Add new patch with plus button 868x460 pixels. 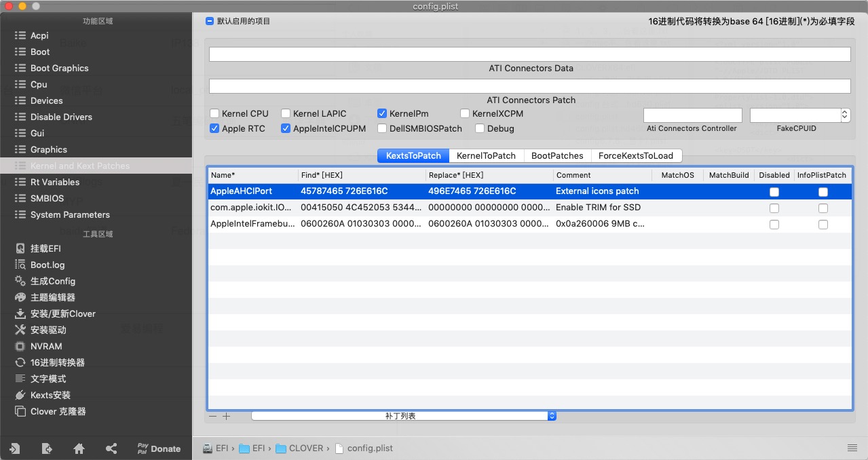(227, 416)
